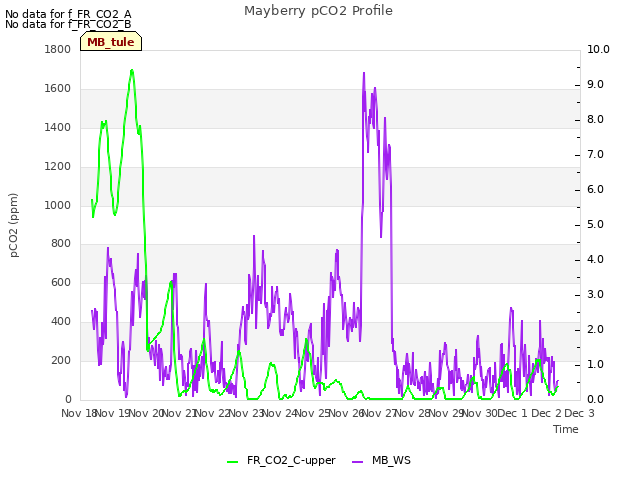Click the MB_tule site label box
The height and width of the screenshot is (480, 640).
pyautogui.click(x=111, y=42)
